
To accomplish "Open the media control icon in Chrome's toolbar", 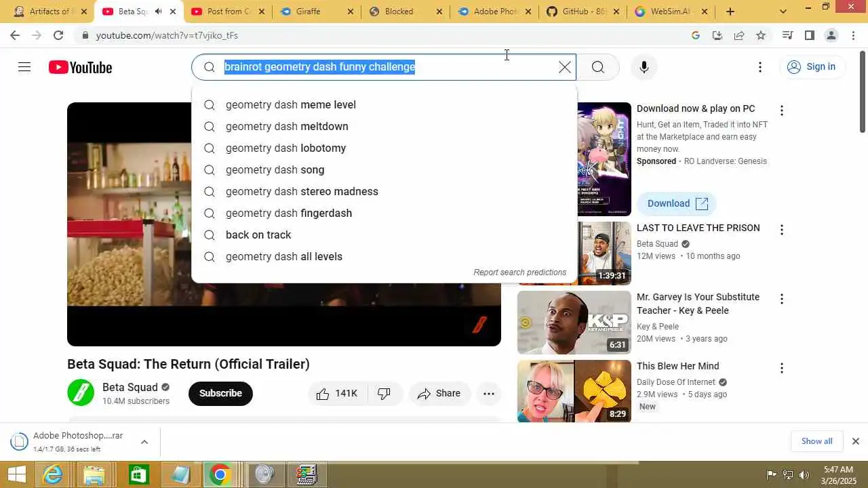I will pyautogui.click(x=787, y=35).
